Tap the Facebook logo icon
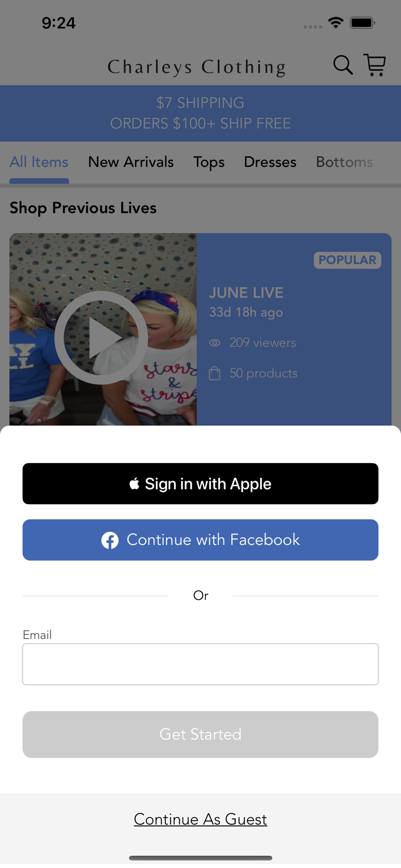The height and width of the screenshot is (868, 401). tap(110, 540)
